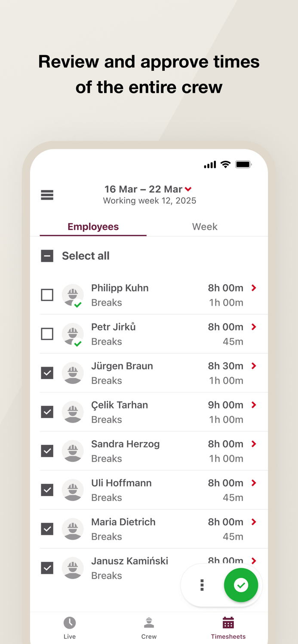Open the Live clock view

pyautogui.click(x=70, y=628)
